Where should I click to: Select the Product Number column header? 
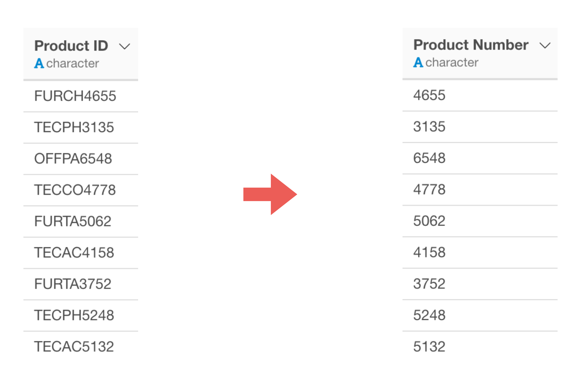[480, 53]
